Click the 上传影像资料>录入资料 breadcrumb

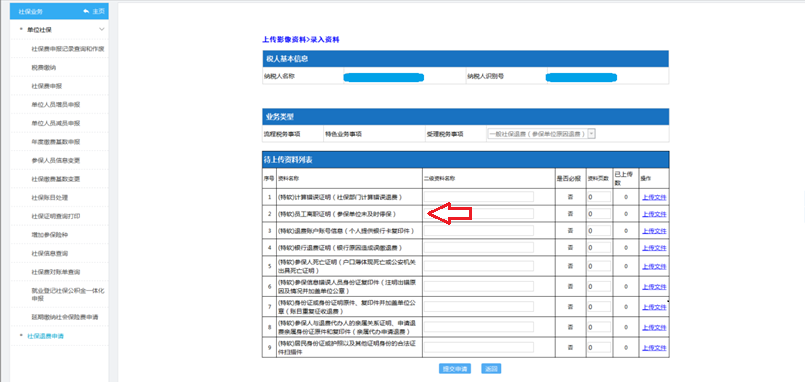pos(301,39)
